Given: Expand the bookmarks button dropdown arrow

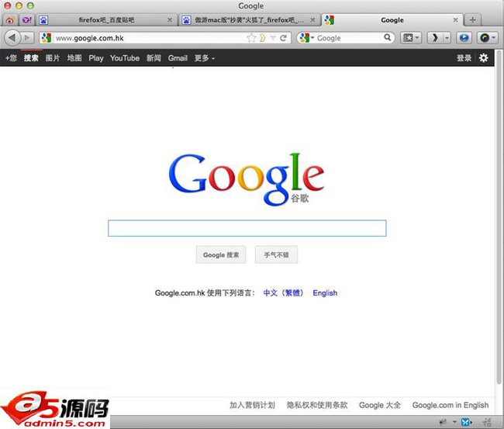Looking at the screenshot, I should pyautogui.click(x=417, y=38).
